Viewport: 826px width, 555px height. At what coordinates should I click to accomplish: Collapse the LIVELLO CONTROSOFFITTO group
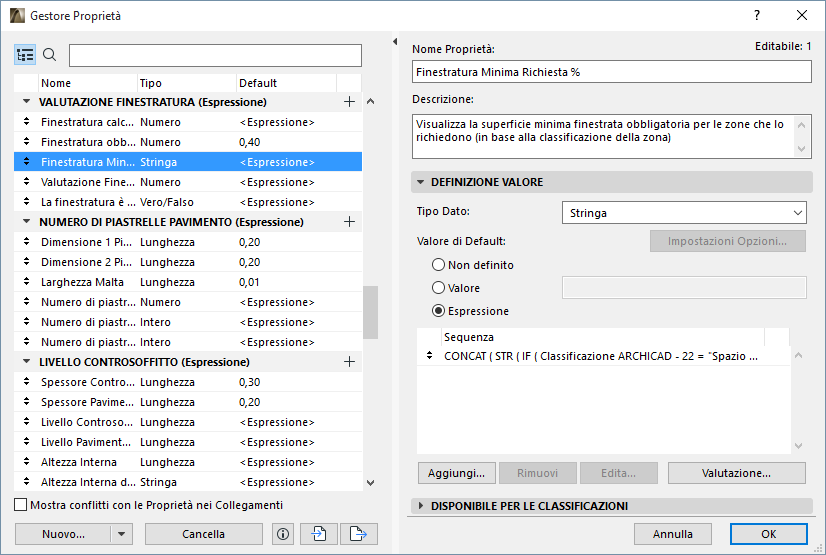pyautogui.click(x=26, y=361)
